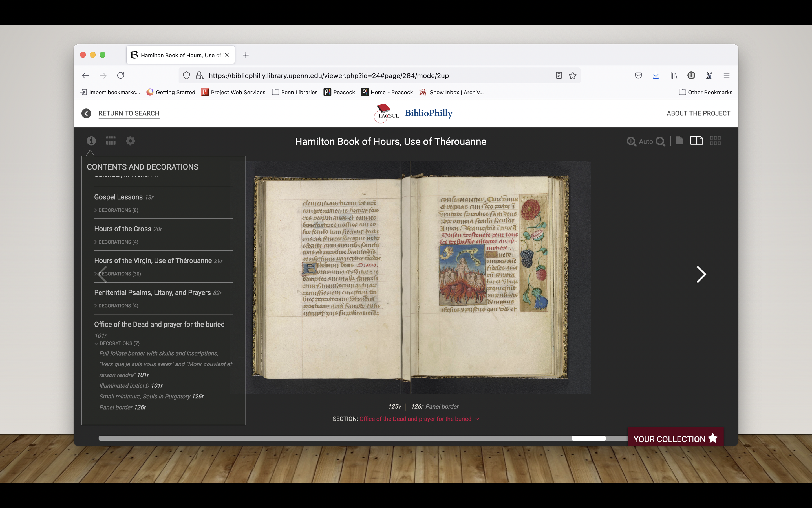812x508 pixels.
Task: Open Getting Started bookmark
Action: coord(171,92)
